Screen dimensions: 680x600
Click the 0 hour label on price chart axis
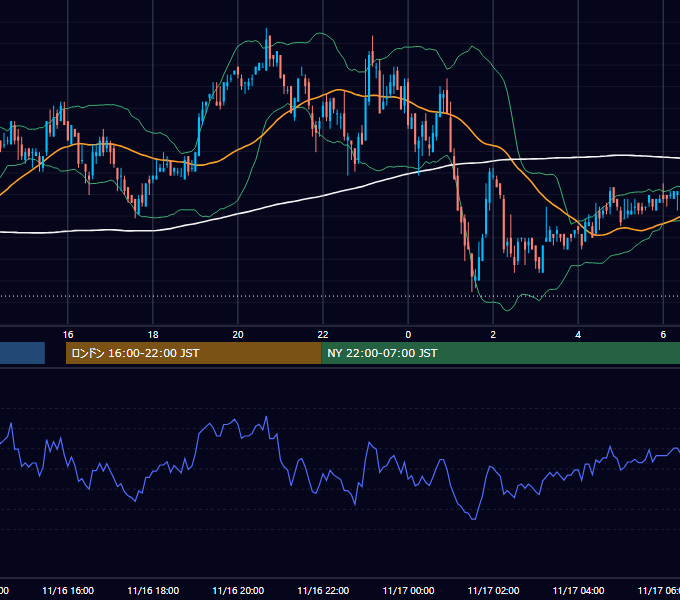[x=408, y=335]
